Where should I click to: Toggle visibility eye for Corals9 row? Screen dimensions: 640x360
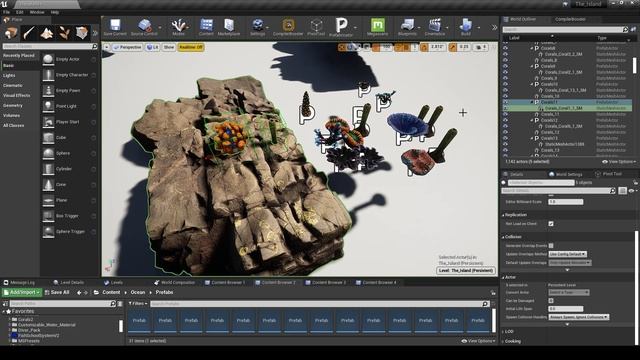point(505,66)
